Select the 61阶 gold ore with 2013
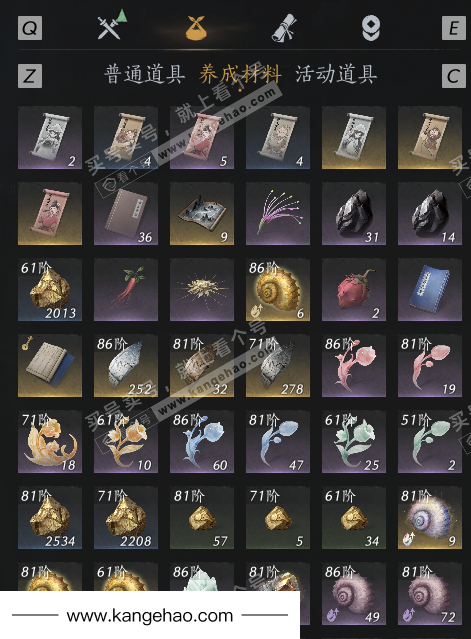Image resolution: width=471 pixels, height=639 pixels. pyautogui.click(x=50, y=290)
